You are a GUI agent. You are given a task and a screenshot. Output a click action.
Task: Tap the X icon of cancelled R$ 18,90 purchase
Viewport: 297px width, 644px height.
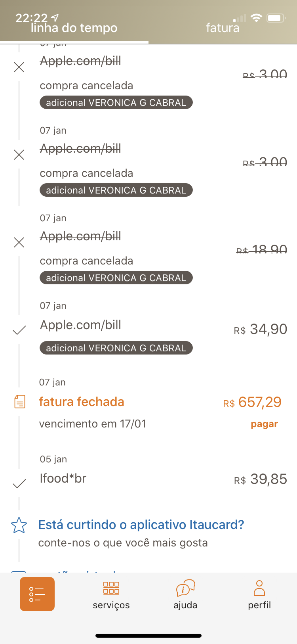pos(19,242)
